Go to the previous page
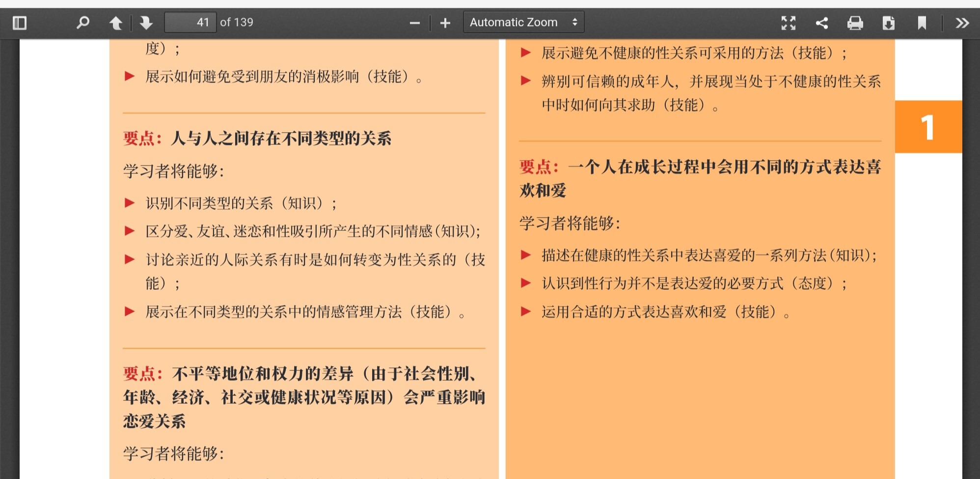980x479 pixels. [115, 23]
